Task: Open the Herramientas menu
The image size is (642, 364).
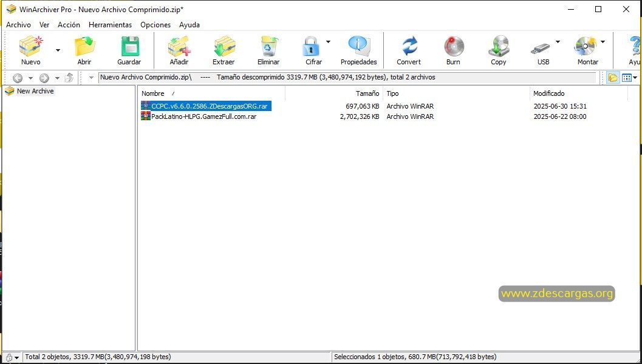Action: (x=110, y=25)
